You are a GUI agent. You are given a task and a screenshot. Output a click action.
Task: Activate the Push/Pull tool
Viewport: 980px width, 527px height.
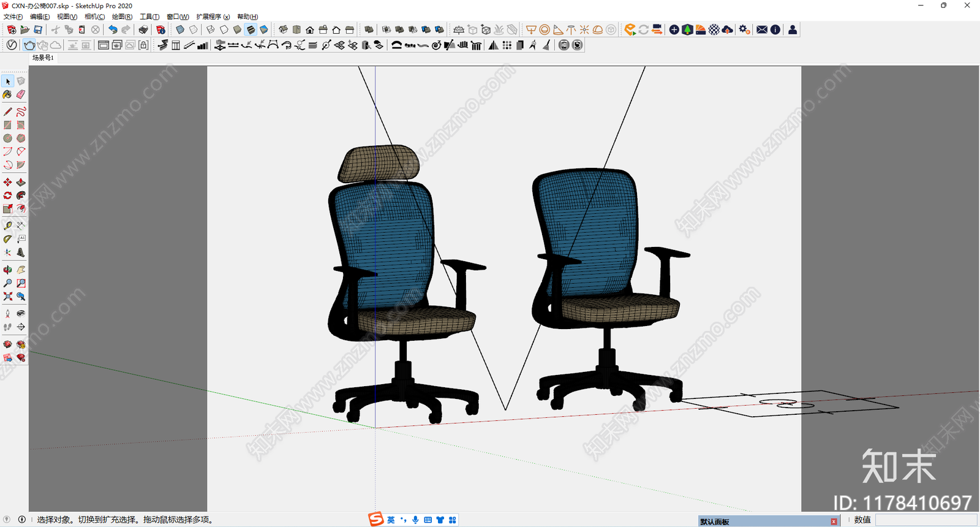[x=21, y=182]
